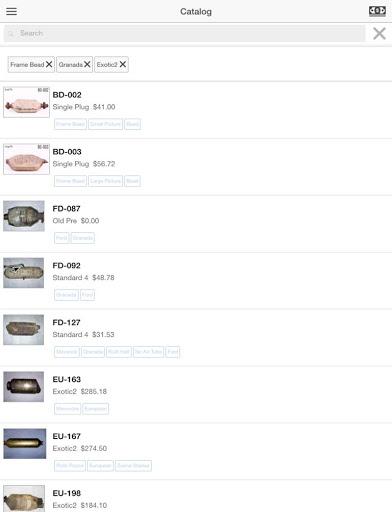Remove the Exotic2 filter chip
392x512 pixels.
[x=123, y=64]
